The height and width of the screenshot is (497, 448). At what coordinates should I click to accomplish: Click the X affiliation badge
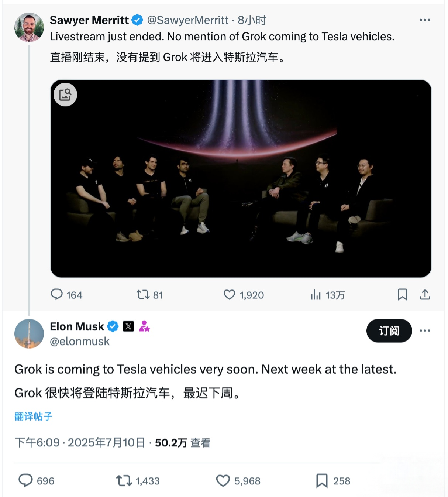128,326
